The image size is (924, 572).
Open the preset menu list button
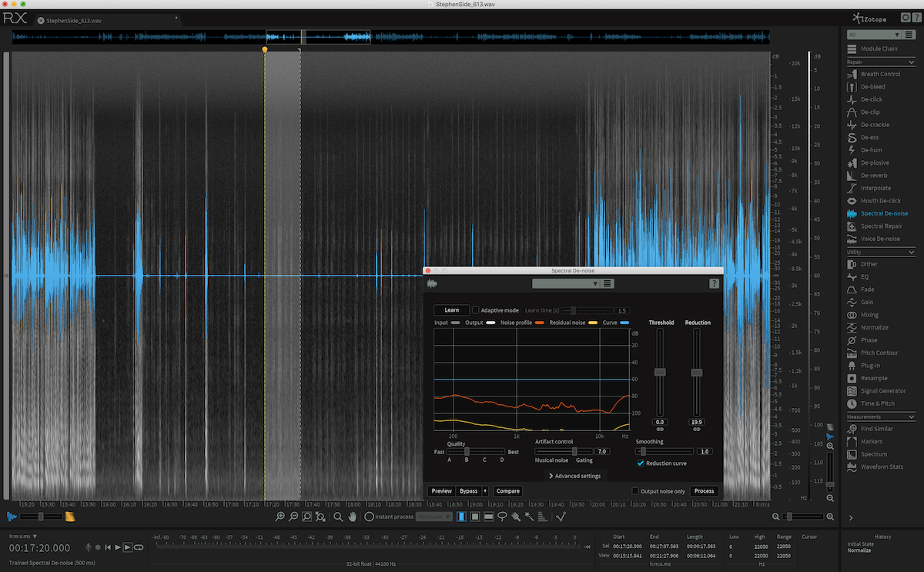(608, 284)
